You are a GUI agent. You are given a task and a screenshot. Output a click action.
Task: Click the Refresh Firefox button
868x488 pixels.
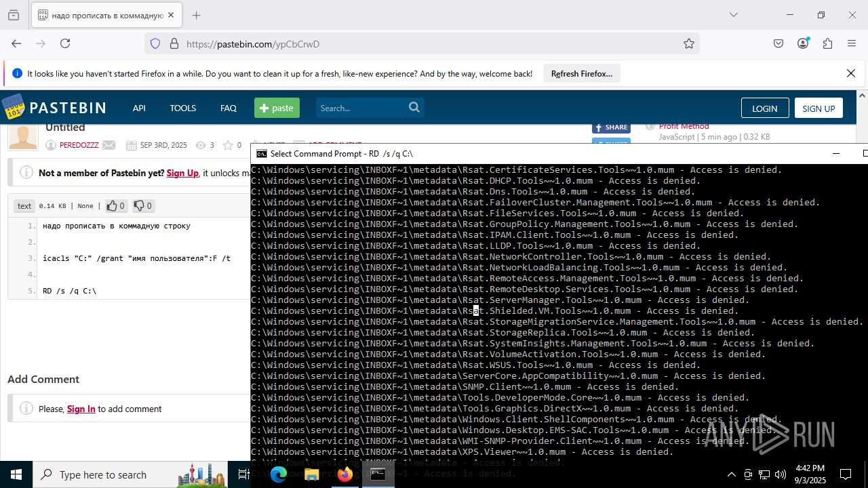582,73
